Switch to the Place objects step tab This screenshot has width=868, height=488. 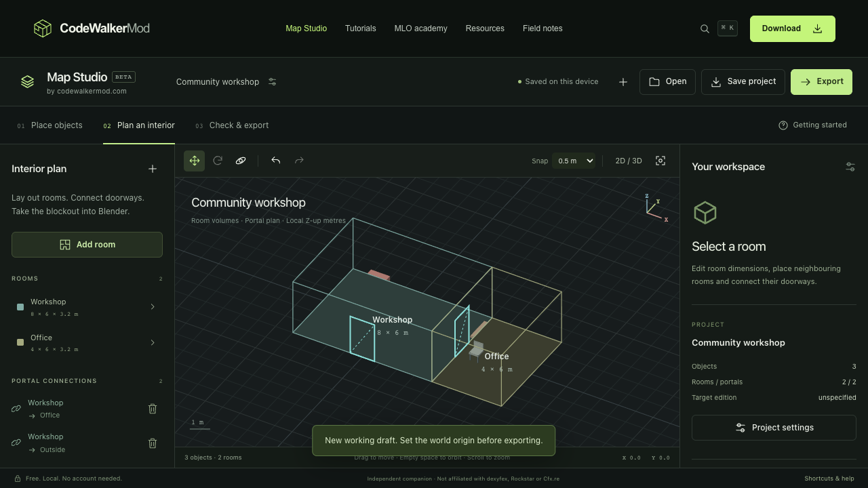point(50,125)
